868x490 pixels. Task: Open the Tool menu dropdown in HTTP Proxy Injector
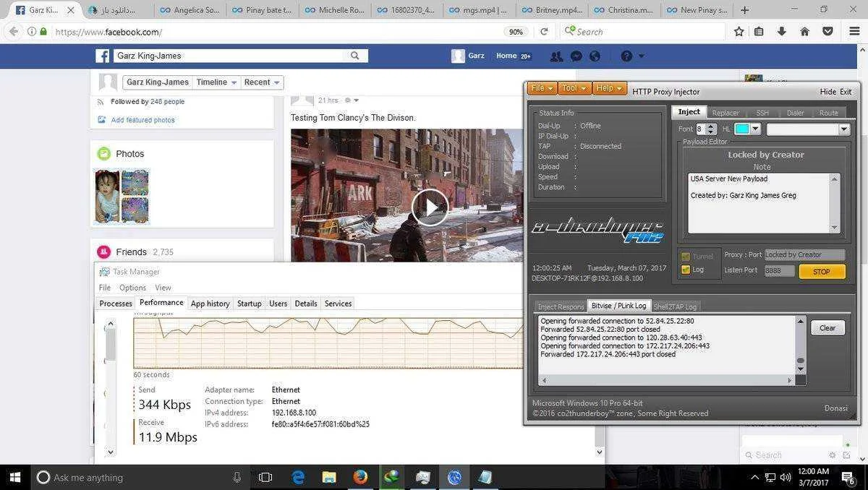pos(574,88)
